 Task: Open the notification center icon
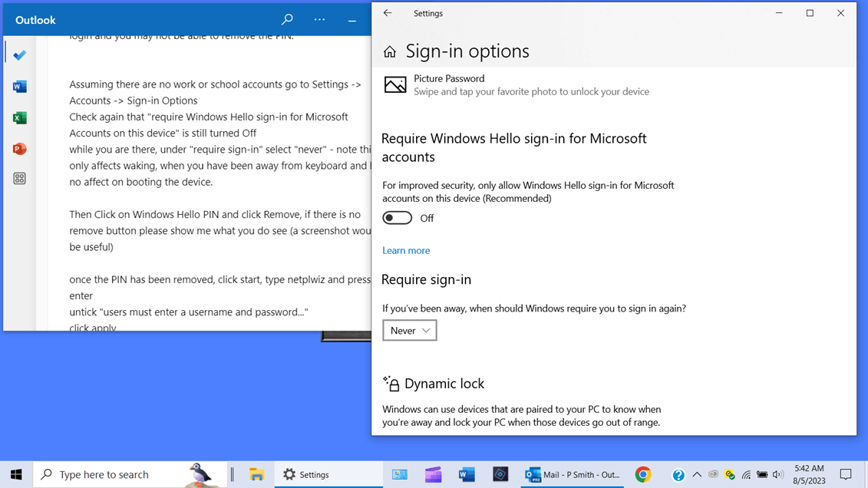pyautogui.click(x=845, y=475)
